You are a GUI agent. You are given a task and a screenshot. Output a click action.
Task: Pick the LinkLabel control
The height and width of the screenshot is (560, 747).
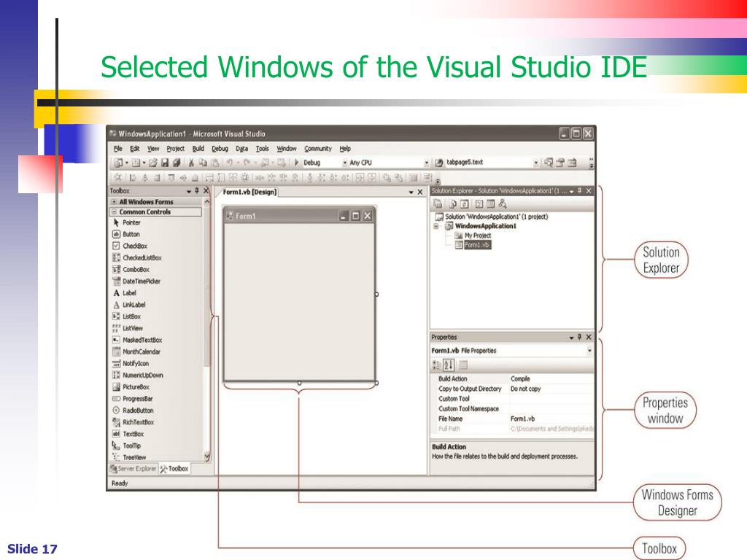coord(129,305)
